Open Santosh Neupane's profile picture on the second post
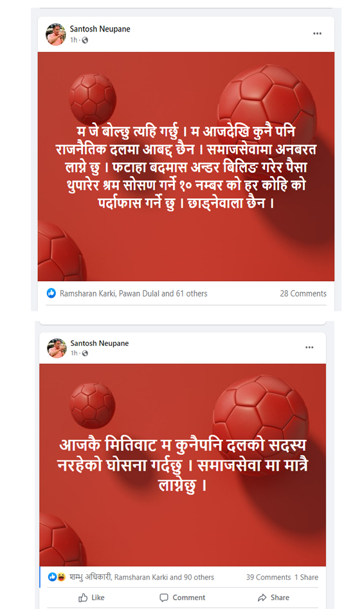The height and width of the screenshot is (609, 364). 57,348
